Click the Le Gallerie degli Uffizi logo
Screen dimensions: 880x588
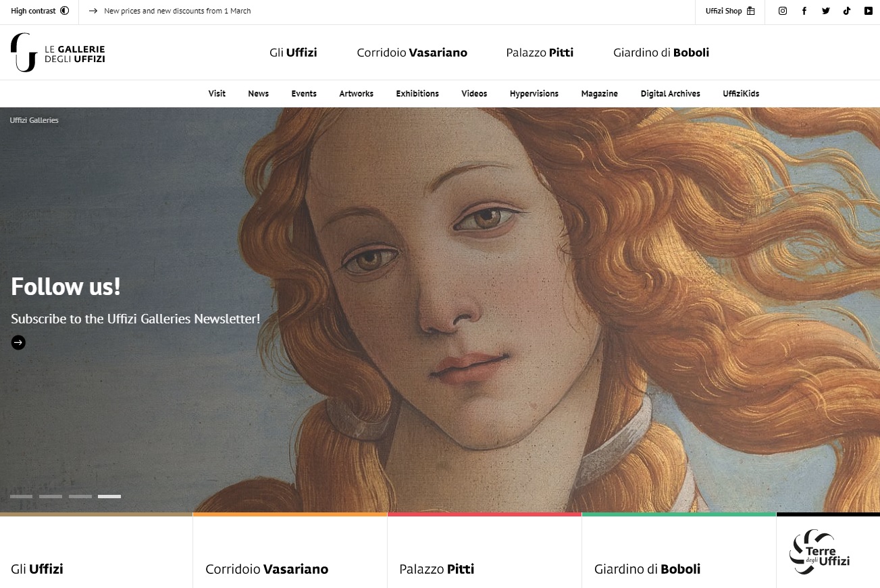pos(58,53)
